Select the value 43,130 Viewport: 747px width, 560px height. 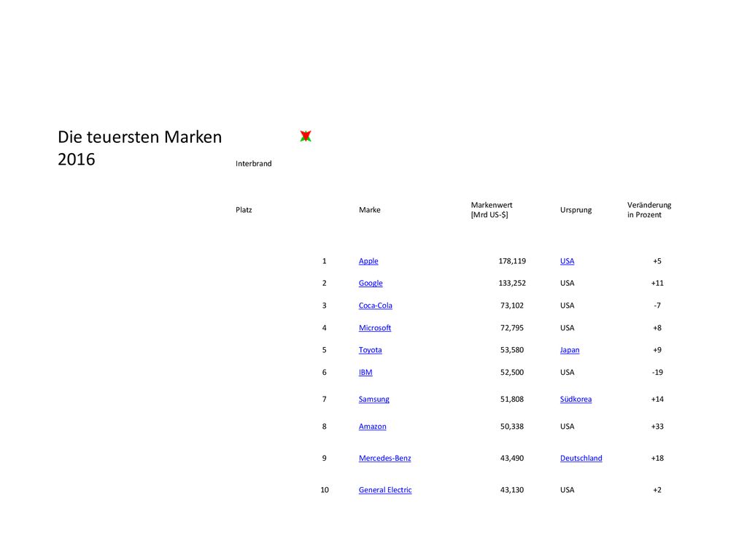512,489
